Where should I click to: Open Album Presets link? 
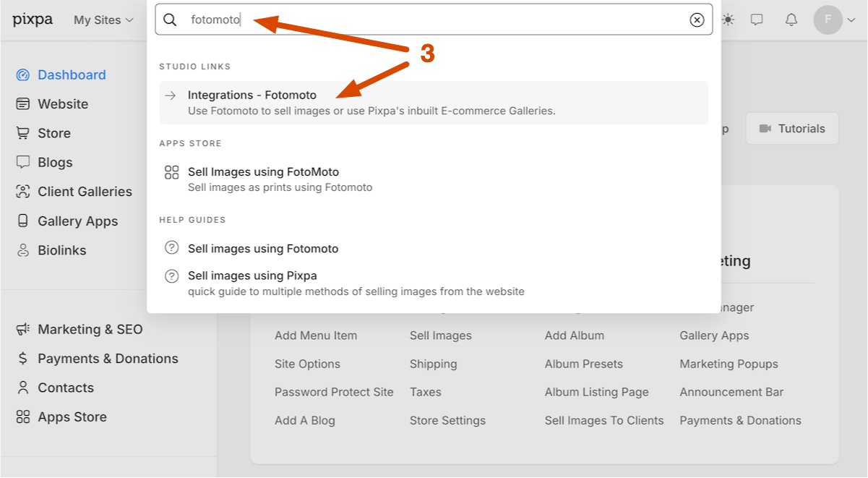[x=584, y=364]
